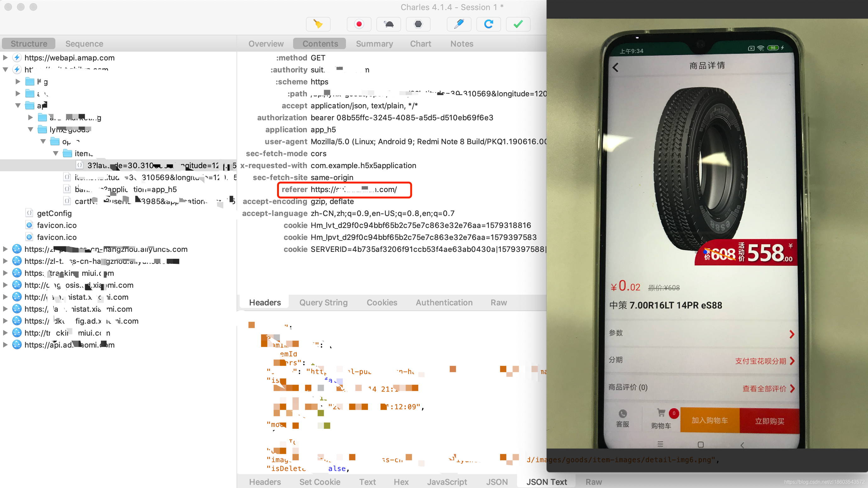Click the stop (black circle) tool icon
Viewport: 868px width, 488px height.
pyautogui.click(x=418, y=24)
